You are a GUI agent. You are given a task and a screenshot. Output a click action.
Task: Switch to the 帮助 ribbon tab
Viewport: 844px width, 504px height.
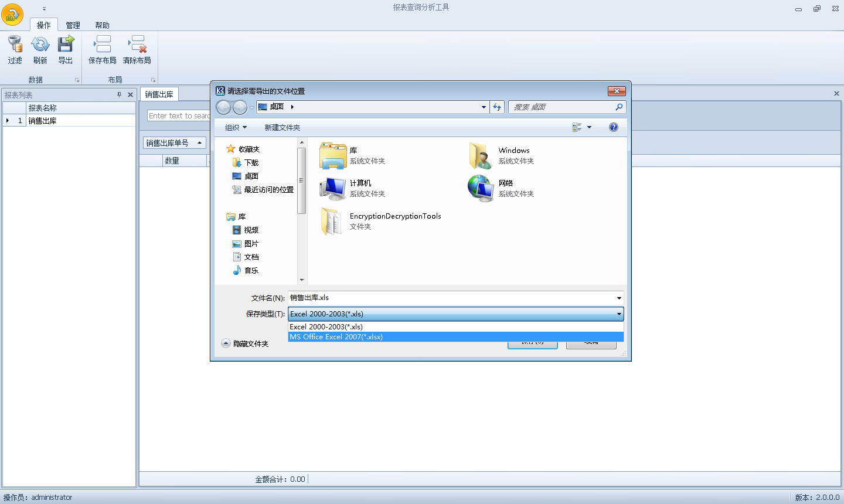(103, 25)
